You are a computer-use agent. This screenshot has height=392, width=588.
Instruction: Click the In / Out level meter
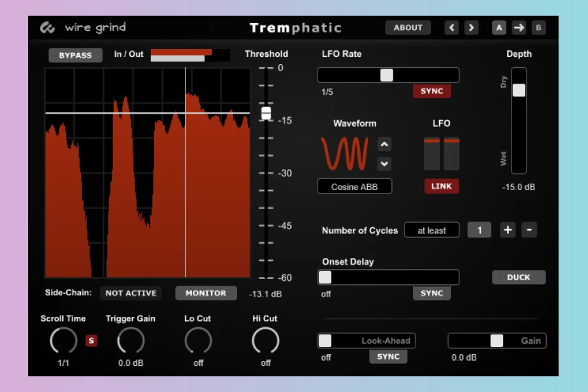click(x=190, y=55)
